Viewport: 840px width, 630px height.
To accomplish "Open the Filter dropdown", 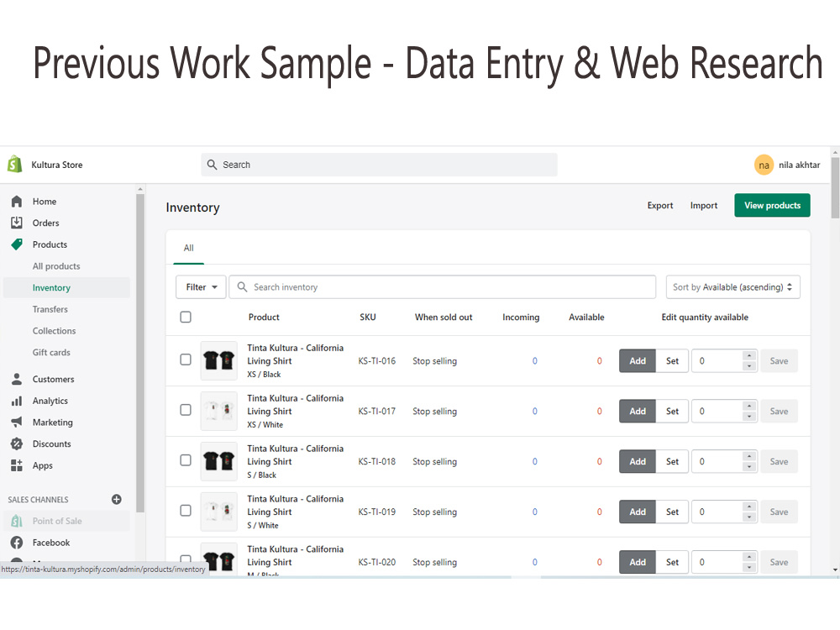I will tap(201, 287).
